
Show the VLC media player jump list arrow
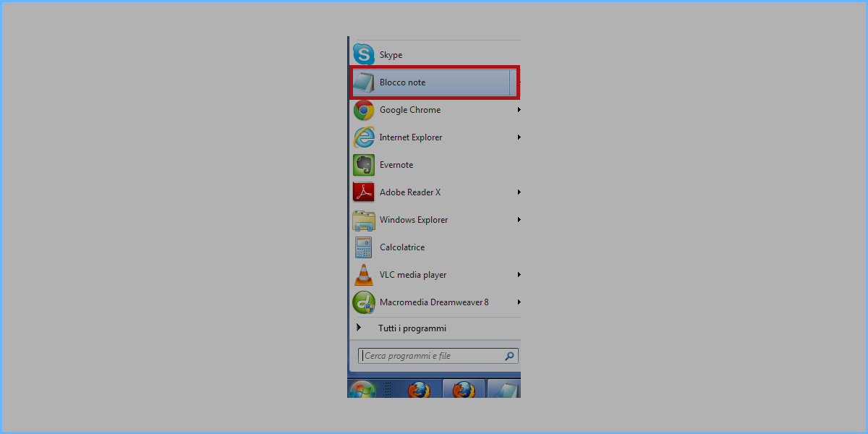(x=519, y=275)
